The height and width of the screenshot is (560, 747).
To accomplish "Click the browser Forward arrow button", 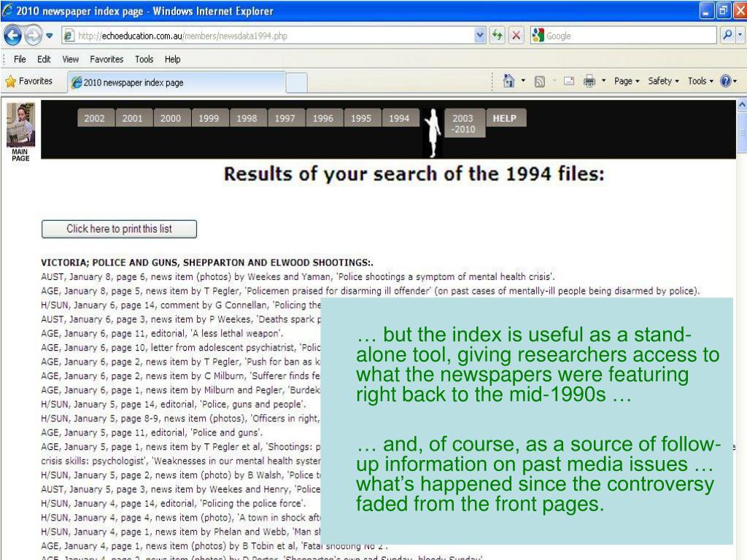I will pyautogui.click(x=33, y=35).
